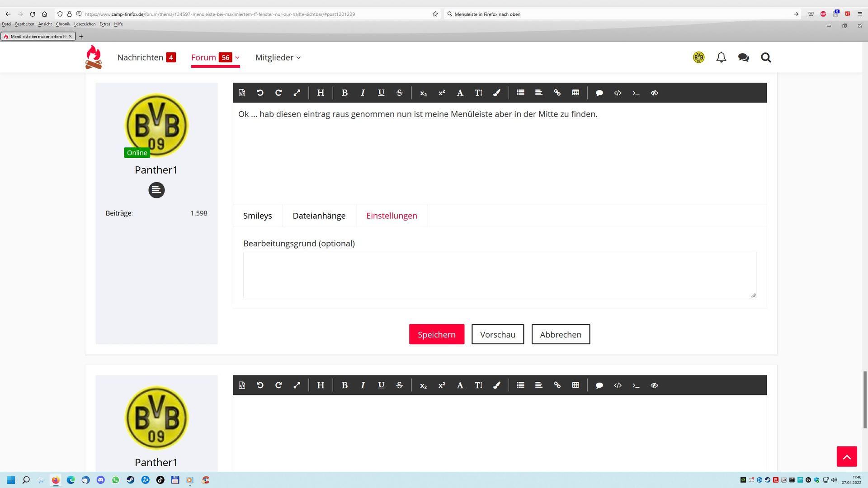Viewport: 868px width, 488px height.
Task: Click the italic icon in upper editor
Action: 363,93
